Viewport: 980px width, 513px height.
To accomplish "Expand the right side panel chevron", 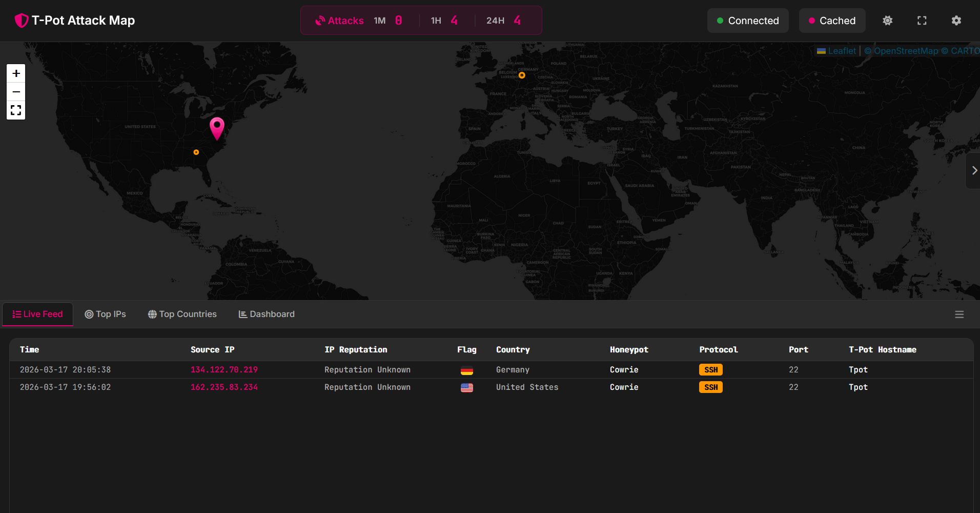I will coord(974,170).
